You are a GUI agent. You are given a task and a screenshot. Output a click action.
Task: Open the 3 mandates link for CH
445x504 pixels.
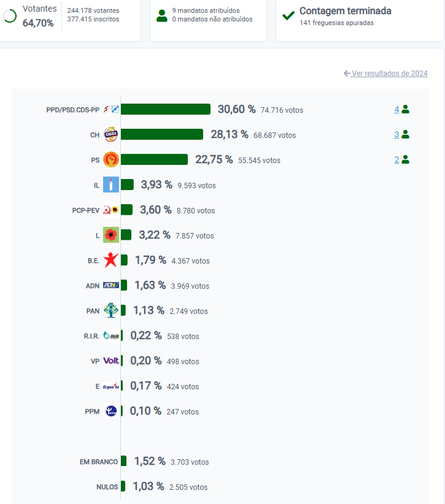[x=397, y=134]
